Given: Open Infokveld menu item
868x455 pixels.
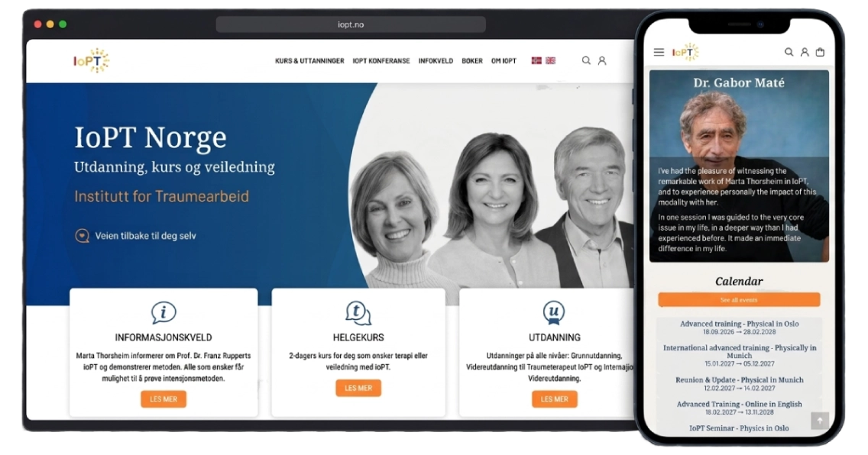Looking at the screenshot, I should tap(436, 61).
